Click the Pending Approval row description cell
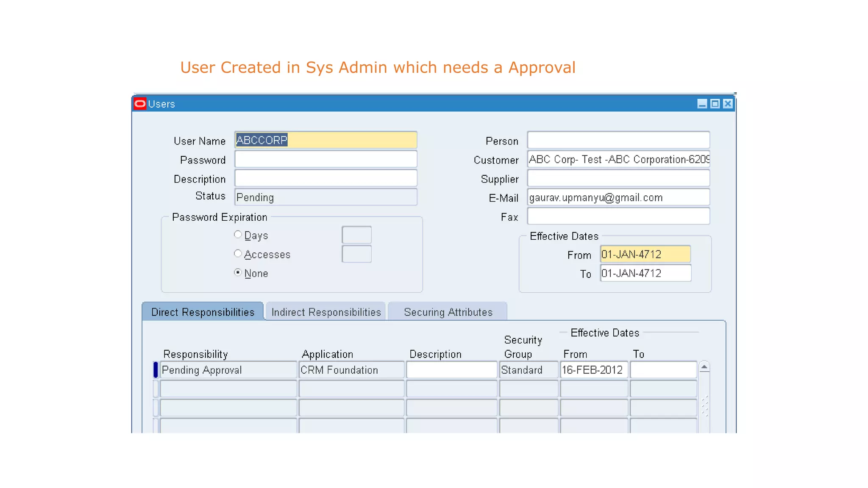The height and width of the screenshot is (488, 868). [452, 370]
